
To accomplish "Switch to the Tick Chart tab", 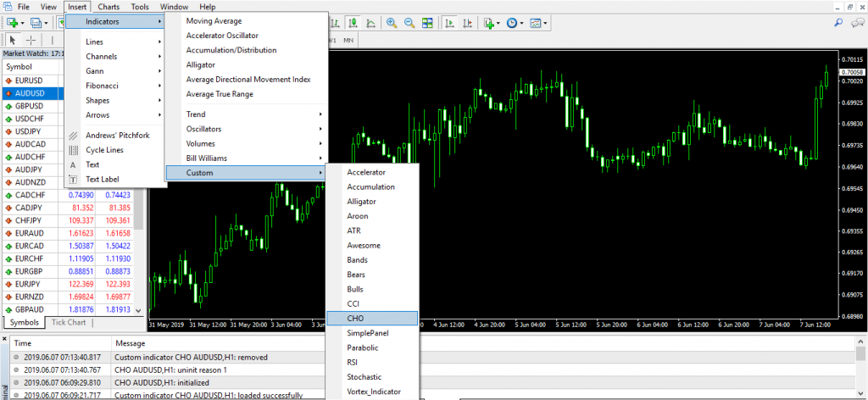I will [69, 323].
